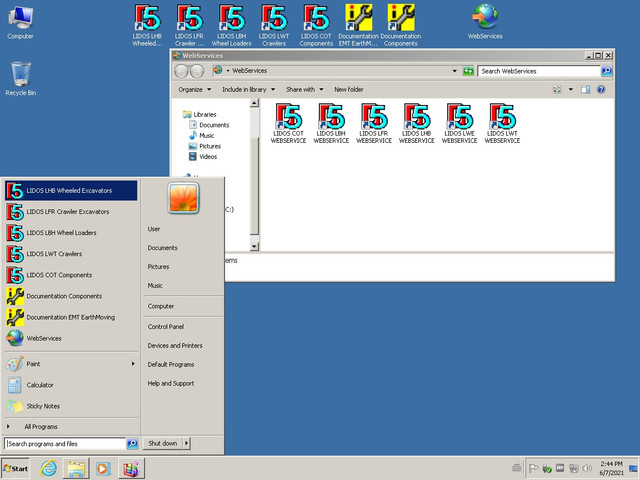Click New folder in the toolbar
Viewport: 640px width, 480px height.
tap(349, 89)
